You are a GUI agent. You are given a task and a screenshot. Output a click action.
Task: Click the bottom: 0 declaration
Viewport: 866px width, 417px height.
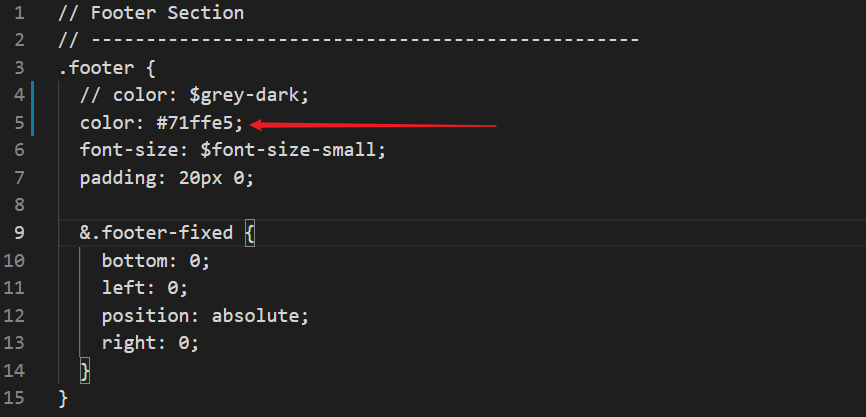coord(156,260)
